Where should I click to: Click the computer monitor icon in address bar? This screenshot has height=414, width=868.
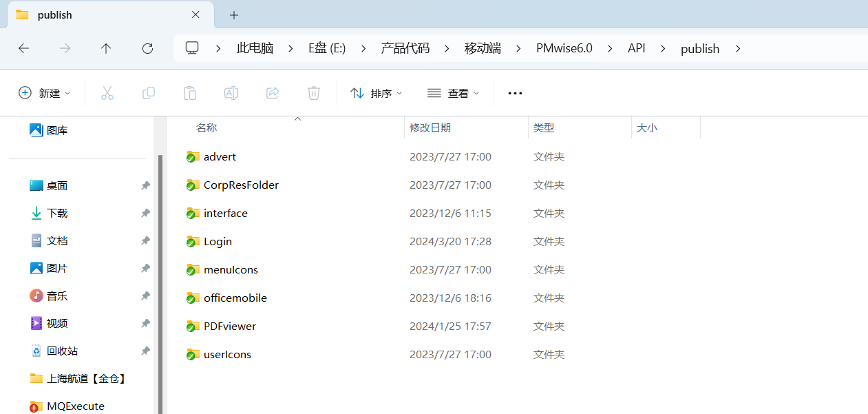point(192,48)
